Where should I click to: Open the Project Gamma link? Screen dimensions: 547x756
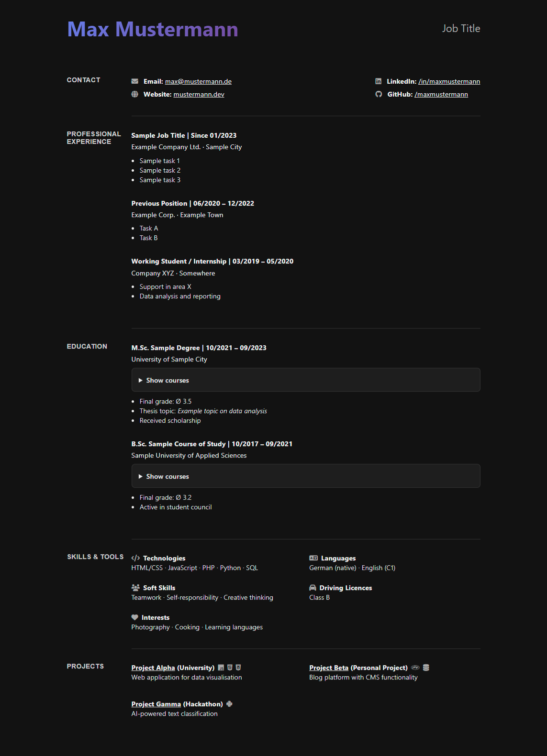coord(156,704)
